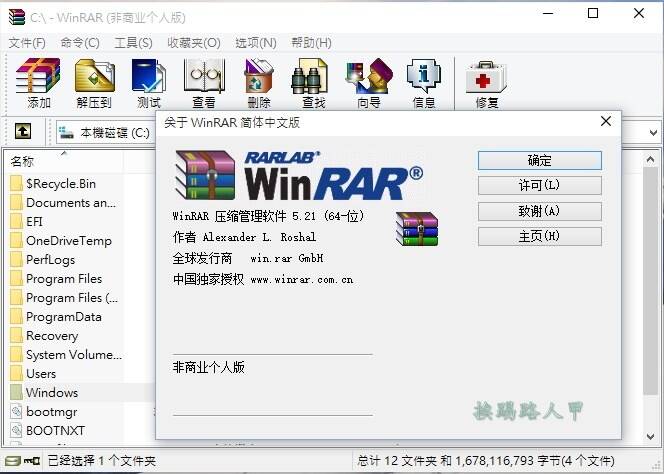
Task: Click the scroll down arrow of file list
Action: point(650,436)
